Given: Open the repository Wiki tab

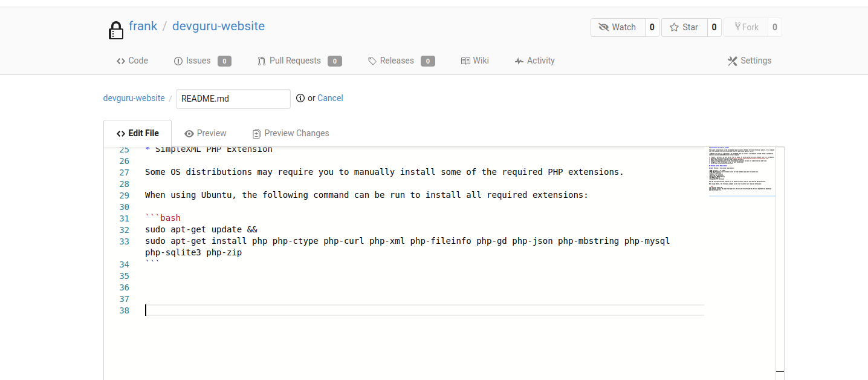Looking at the screenshot, I should 474,61.
